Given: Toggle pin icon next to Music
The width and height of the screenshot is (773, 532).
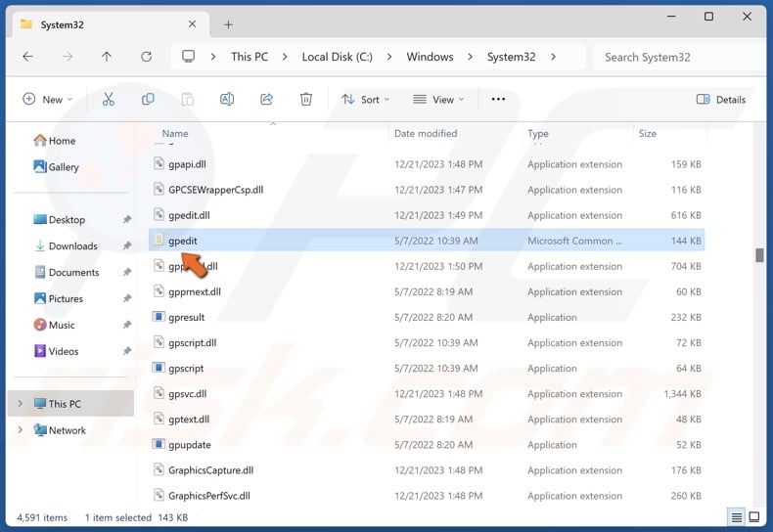Looking at the screenshot, I should pos(126,325).
